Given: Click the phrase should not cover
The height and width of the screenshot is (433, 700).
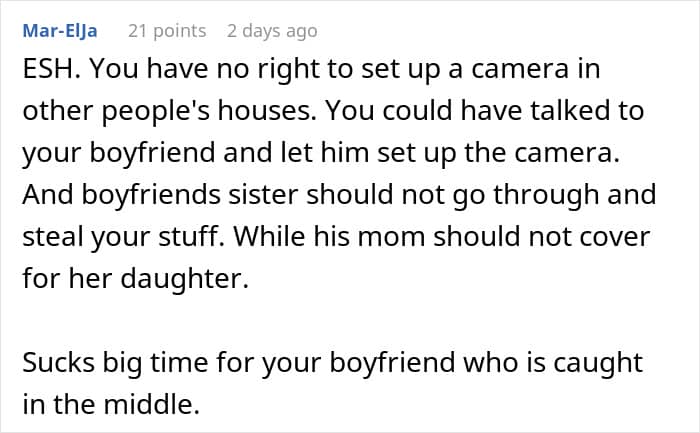Looking at the screenshot, I should pyautogui.click(x=546, y=236).
